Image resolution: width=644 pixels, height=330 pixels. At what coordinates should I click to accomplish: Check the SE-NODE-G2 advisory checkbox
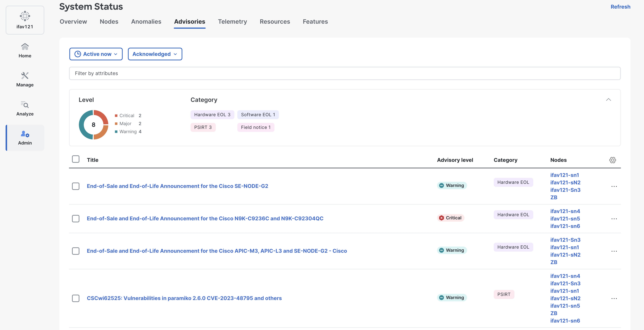76,186
